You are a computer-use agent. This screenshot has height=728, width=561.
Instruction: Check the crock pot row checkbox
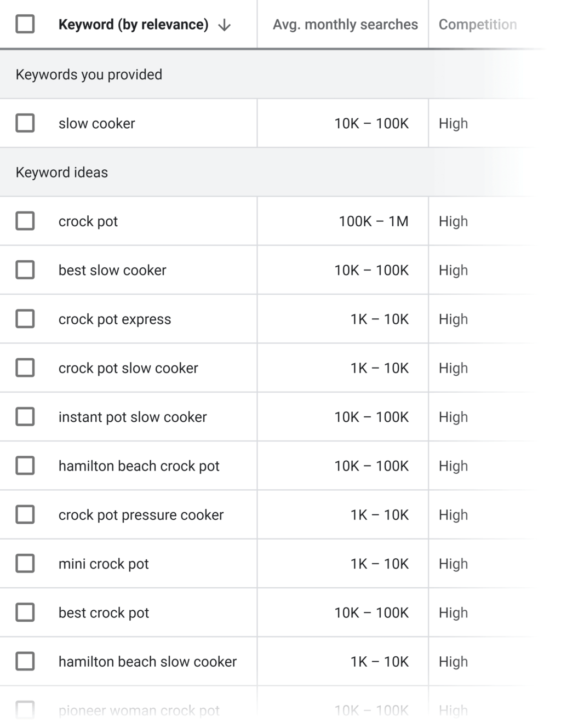click(25, 221)
